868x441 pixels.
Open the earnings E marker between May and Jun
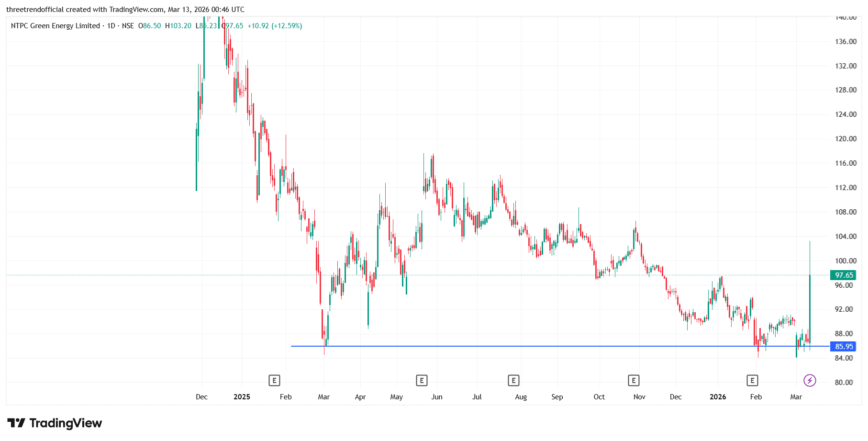422,381
